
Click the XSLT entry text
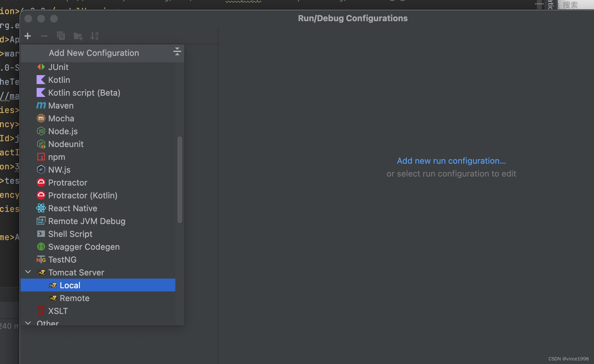(58, 311)
